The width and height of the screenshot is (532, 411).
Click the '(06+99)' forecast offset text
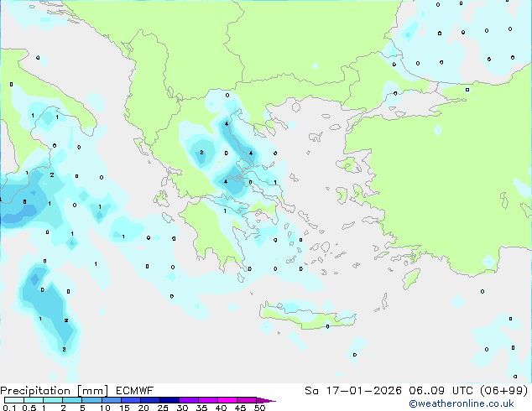coord(503,391)
